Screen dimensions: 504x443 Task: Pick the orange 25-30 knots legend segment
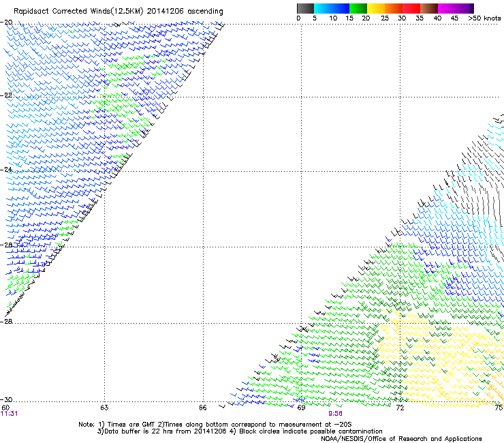[x=394, y=8]
